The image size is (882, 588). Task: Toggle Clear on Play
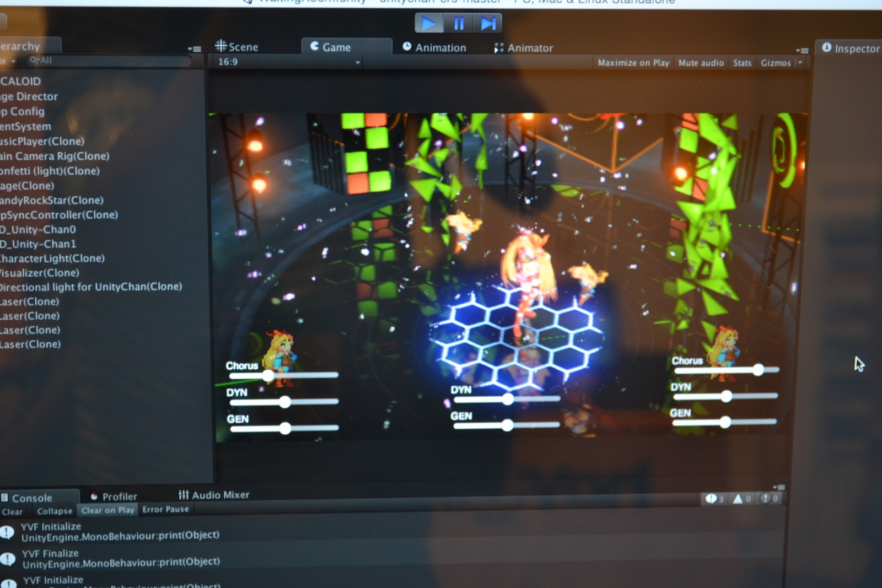[x=108, y=510]
